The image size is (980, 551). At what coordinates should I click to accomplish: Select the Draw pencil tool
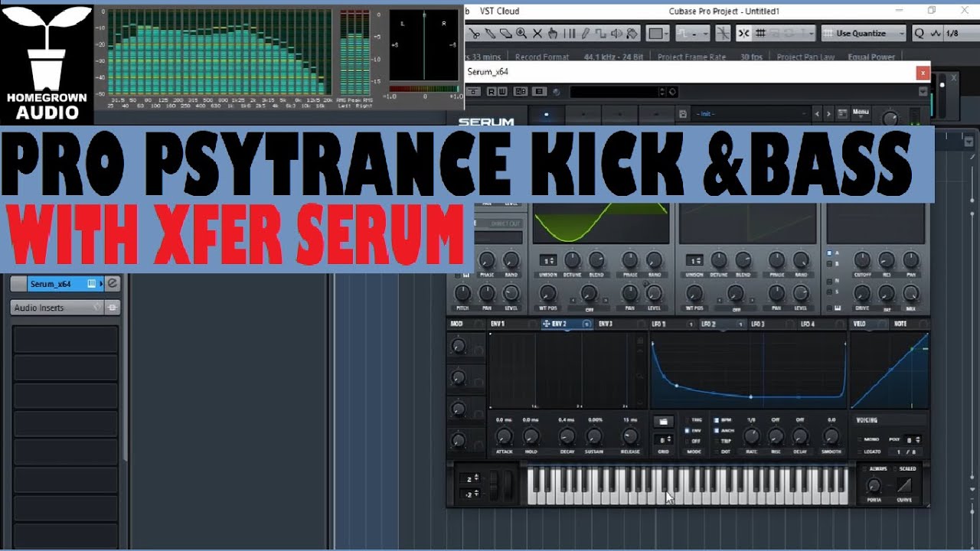coord(585,33)
